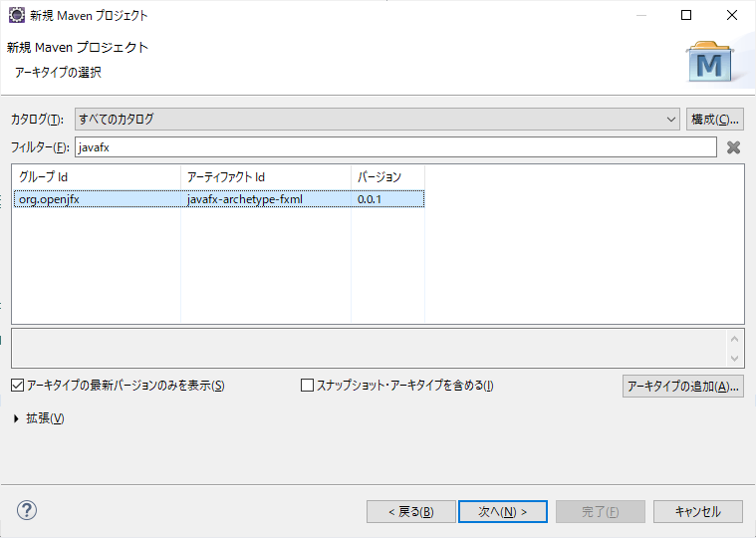756x538 pixels.
Task: Expand the 拡張(V) section
Action: (x=16, y=418)
